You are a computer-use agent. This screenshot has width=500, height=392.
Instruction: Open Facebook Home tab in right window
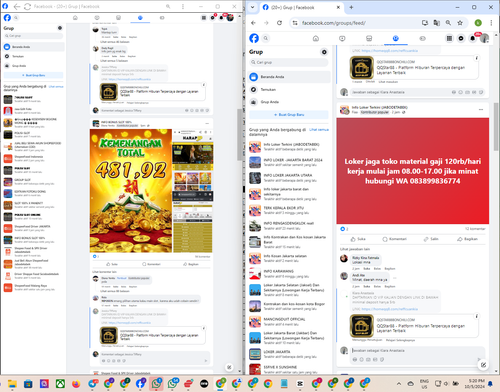point(316,38)
